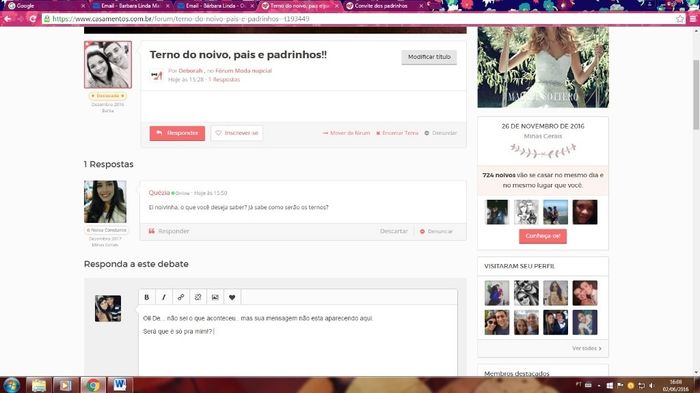
Task: Click the Windows flag tray icon
Action: click(610, 385)
